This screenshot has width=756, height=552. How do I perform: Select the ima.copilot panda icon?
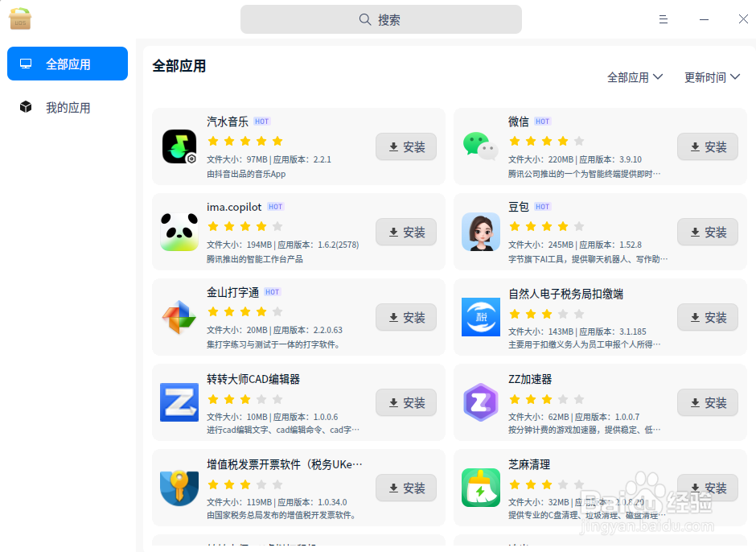(x=179, y=232)
